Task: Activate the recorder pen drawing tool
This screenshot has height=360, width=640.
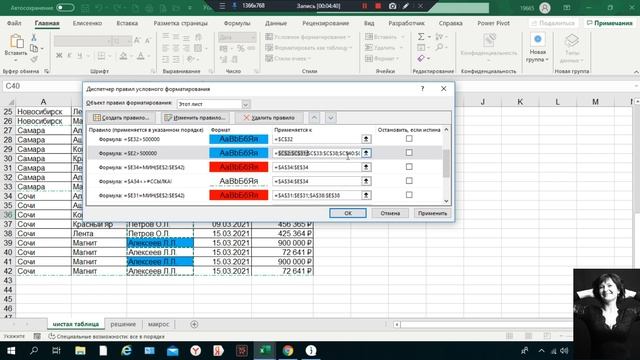Action: pyautogui.click(x=406, y=6)
